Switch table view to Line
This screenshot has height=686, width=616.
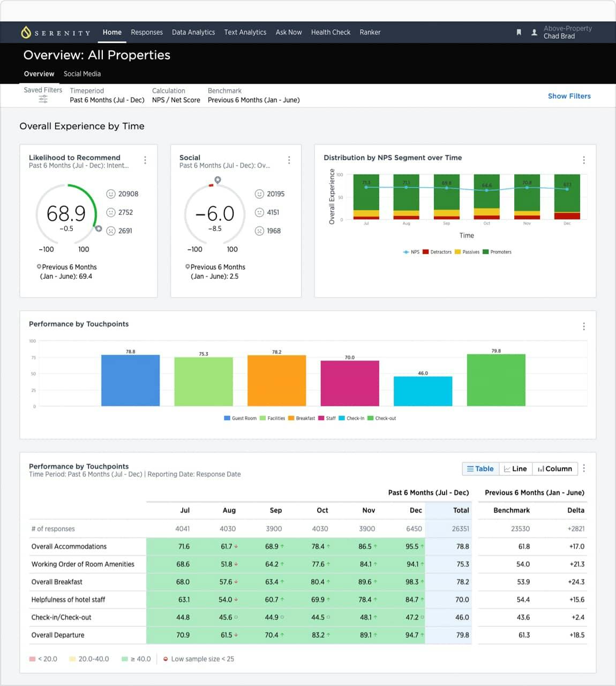tap(515, 469)
